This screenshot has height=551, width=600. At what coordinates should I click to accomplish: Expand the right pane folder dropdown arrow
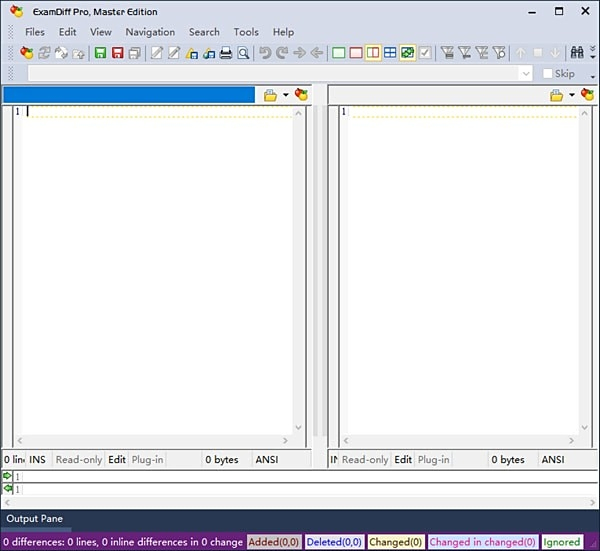pyautogui.click(x=572, y=95)
